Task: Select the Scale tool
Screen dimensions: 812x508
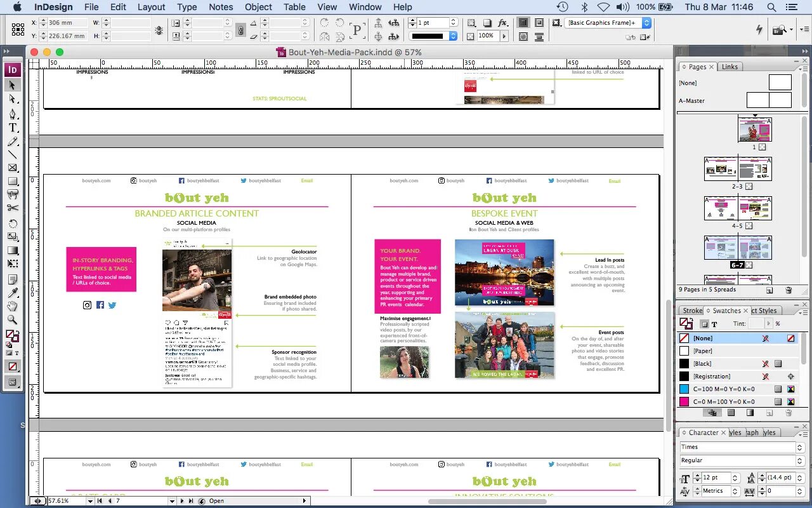Action: pos(13,237)
